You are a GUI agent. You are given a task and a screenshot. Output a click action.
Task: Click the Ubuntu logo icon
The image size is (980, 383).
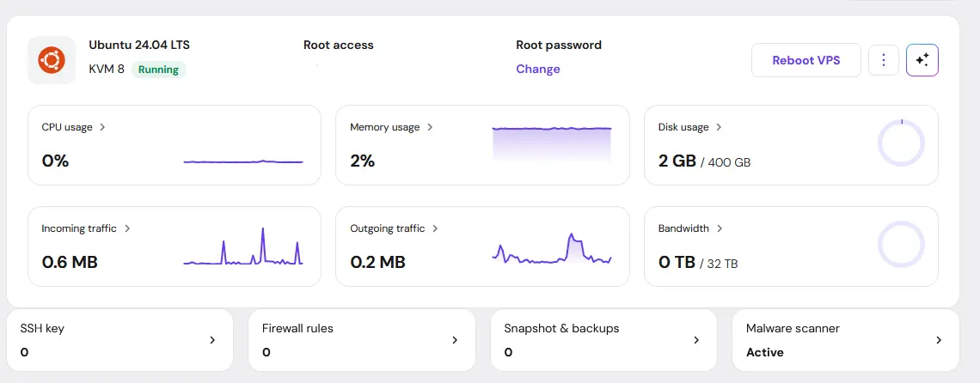[x=52, y=60]
